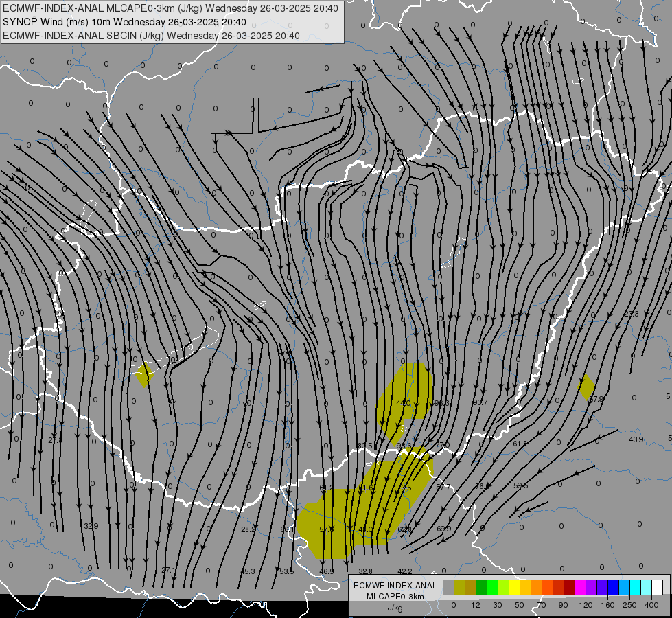Click the 12 tick label in legend
This screenshot has height=618, width=672.
click(476, 605)
